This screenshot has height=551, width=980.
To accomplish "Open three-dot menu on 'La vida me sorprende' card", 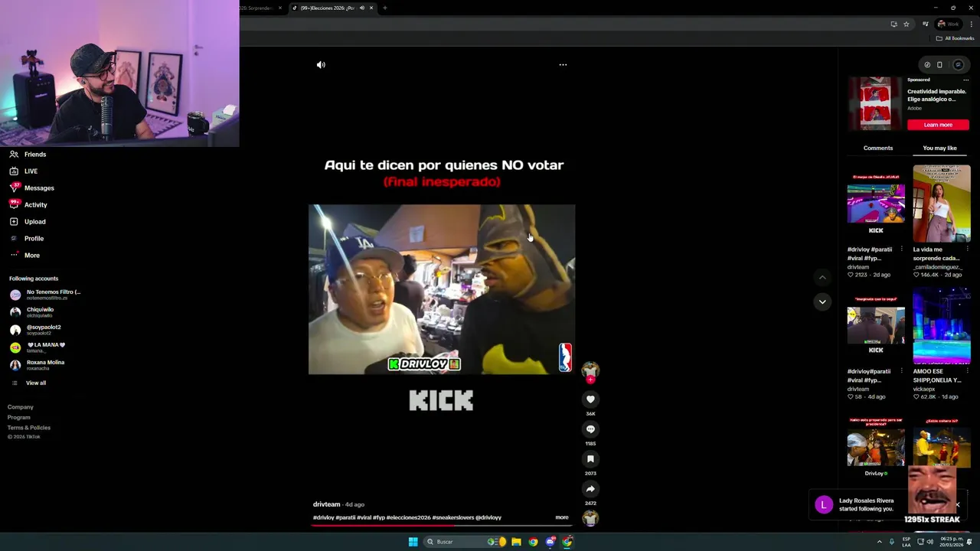I will [x=966, y=249].
